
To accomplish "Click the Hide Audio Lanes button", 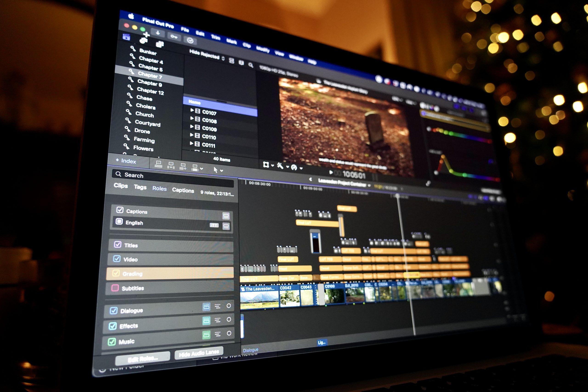I will tap(199, 353).
